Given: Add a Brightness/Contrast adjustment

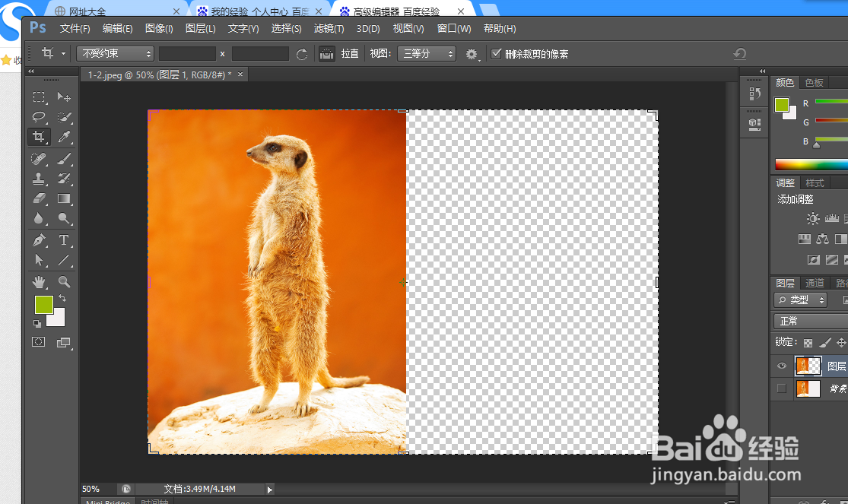Looking at the screenshot, I should point(812,218).
